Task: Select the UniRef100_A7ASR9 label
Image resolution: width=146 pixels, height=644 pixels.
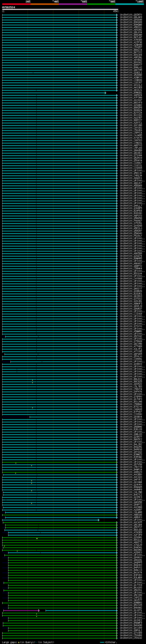Action: point(131,532)
